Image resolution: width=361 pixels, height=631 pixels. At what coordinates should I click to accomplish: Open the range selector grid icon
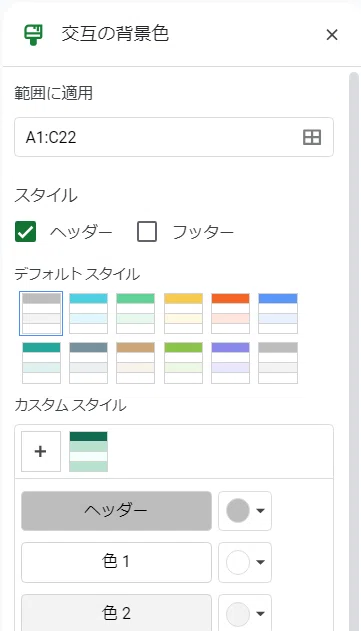pyautogui.click(x=311, y=137)
